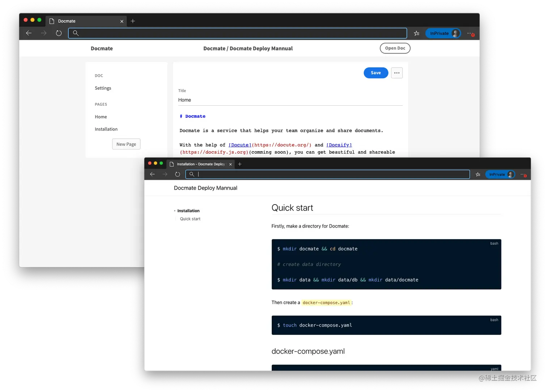The image size is (547, 392).
Task: Open the more menu in the Docmate browser window
Action: [470, 33]
